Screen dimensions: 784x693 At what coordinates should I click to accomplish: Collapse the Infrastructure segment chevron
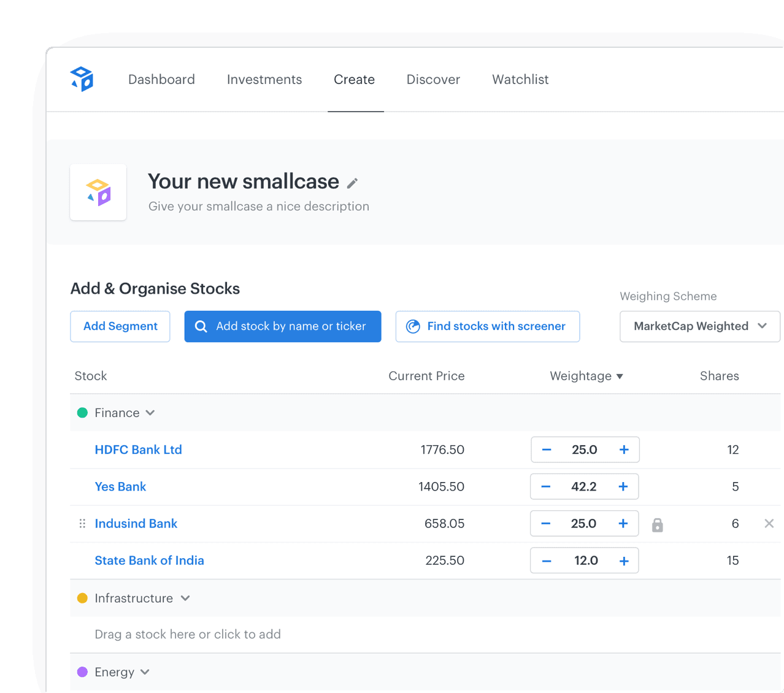185,598
